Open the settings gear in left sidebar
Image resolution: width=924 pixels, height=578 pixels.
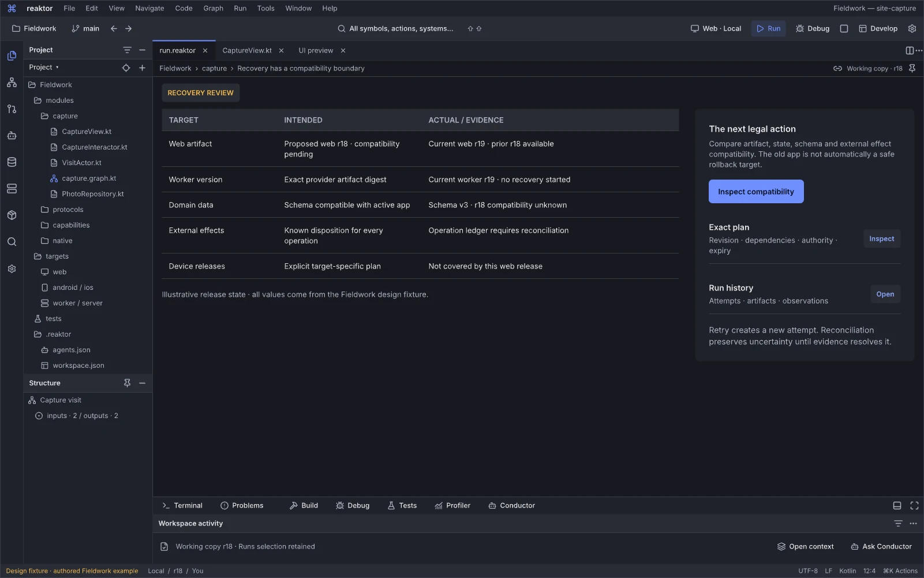point(12,269)
